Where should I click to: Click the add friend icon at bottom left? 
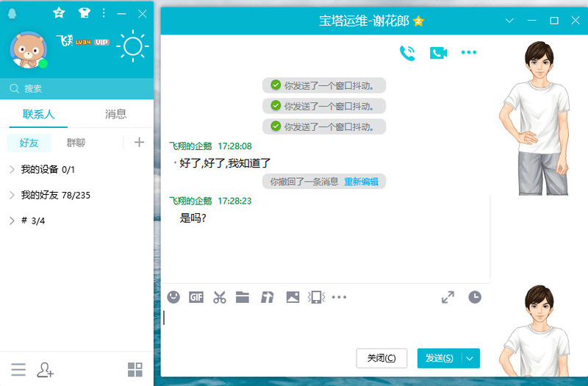[45, 370]
